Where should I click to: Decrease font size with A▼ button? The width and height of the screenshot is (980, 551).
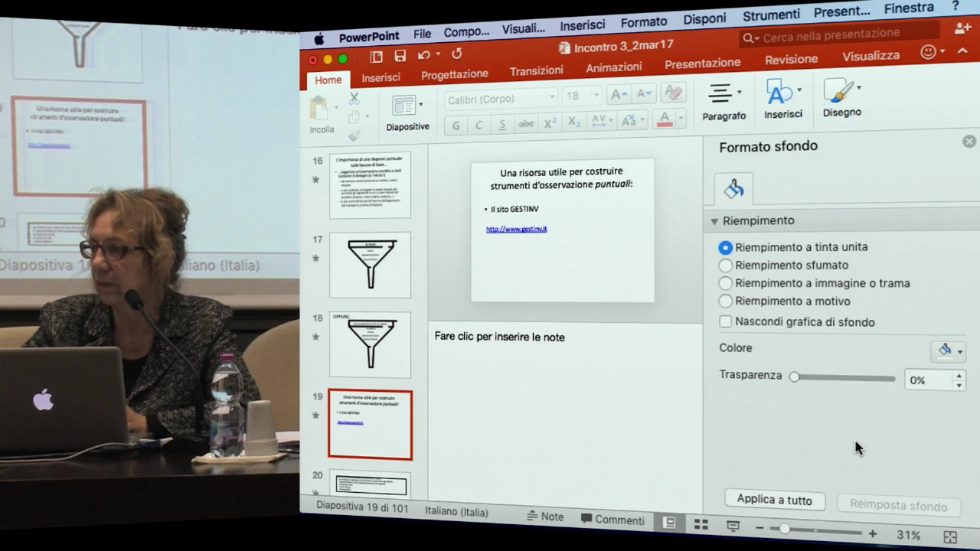(643, 93)
